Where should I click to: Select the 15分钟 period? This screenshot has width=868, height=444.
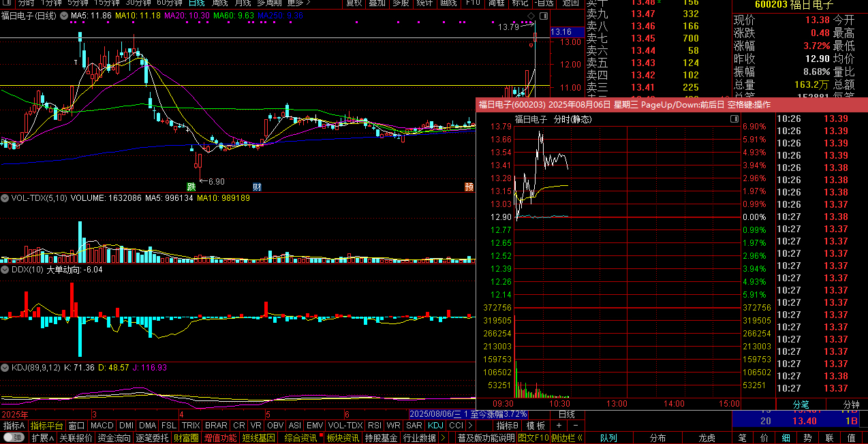[108, 3]
